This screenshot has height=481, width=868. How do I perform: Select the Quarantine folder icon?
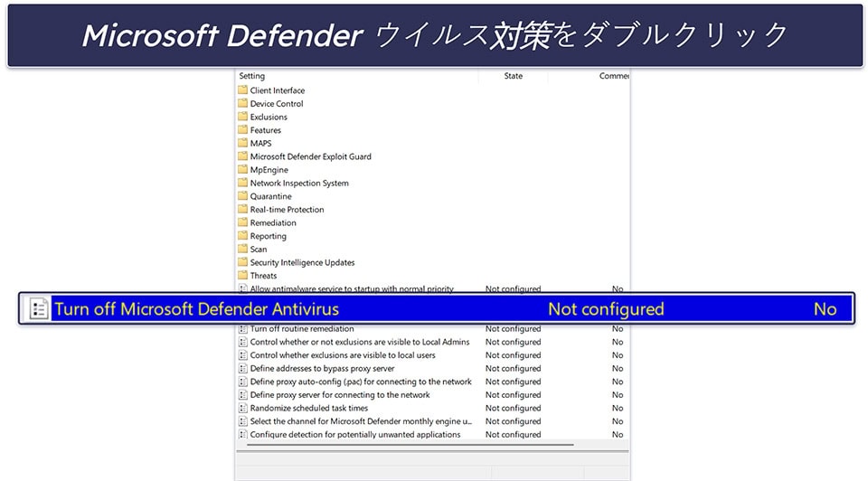242,196
